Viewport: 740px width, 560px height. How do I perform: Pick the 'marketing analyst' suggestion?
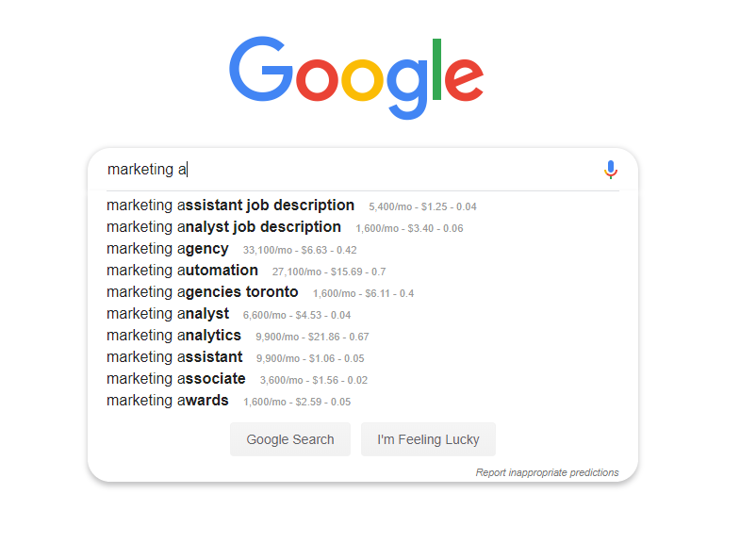(168, 314)
